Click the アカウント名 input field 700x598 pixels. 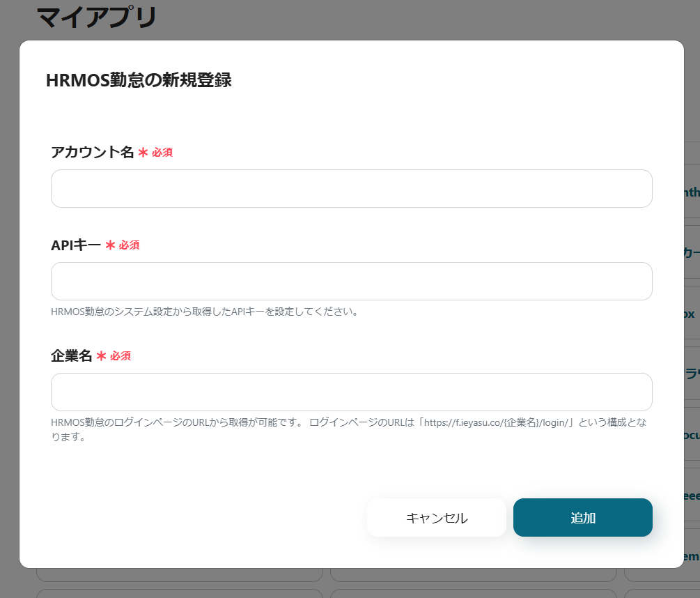351,188
